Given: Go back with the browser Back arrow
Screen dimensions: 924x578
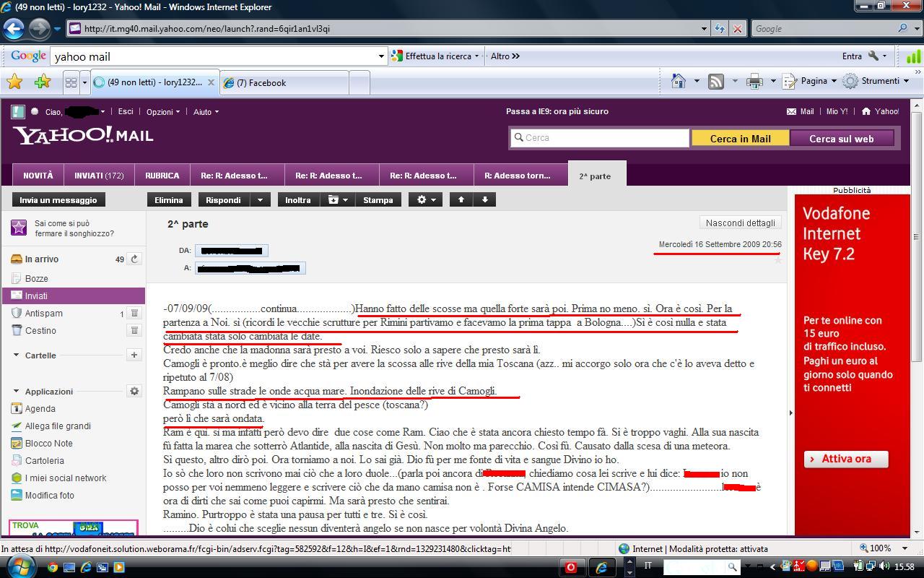Looking at the screenshot, I should [14, 29].
